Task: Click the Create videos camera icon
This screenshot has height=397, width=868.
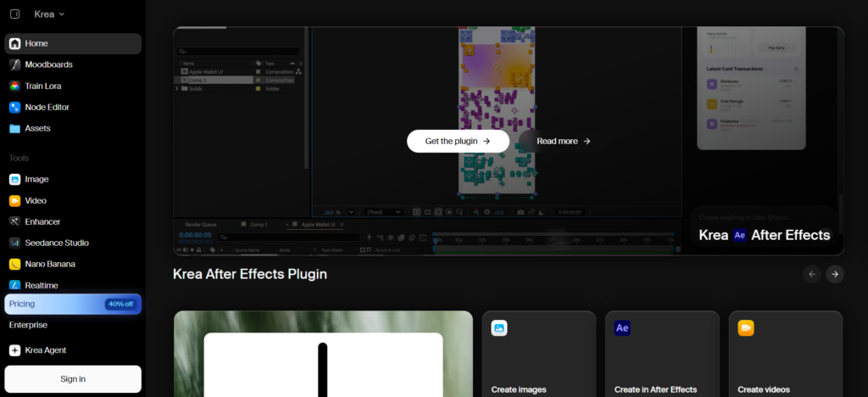Action: point(746,328)
